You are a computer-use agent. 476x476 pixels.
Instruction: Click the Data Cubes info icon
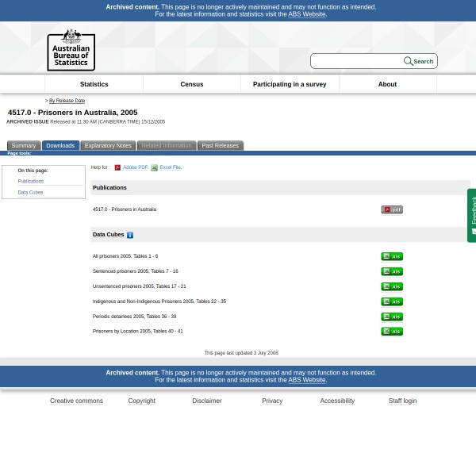point(130,235)
